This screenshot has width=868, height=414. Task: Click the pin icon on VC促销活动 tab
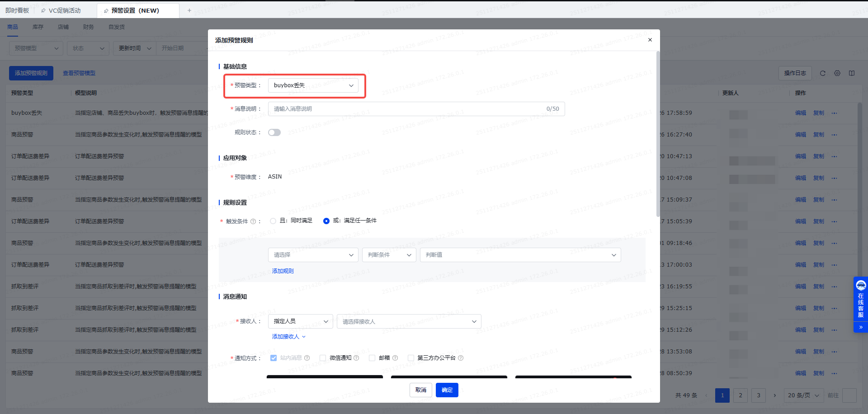click(43, 10)
